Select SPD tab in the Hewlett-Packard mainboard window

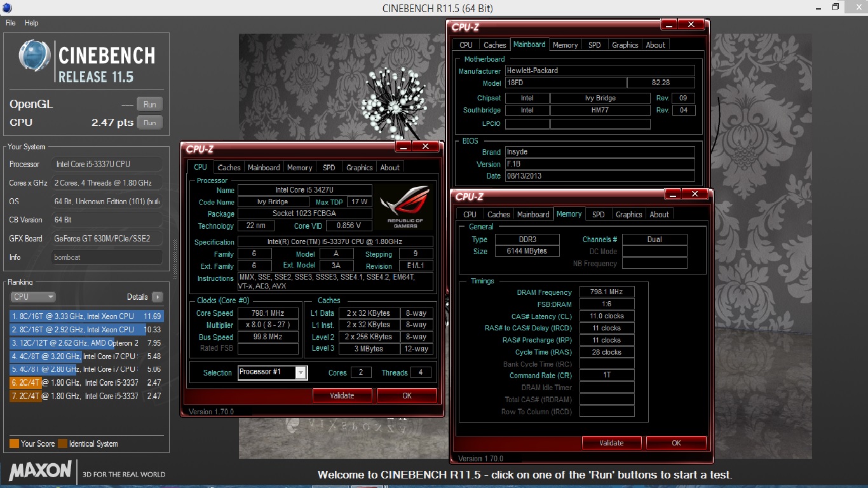[x=594, y=45]
